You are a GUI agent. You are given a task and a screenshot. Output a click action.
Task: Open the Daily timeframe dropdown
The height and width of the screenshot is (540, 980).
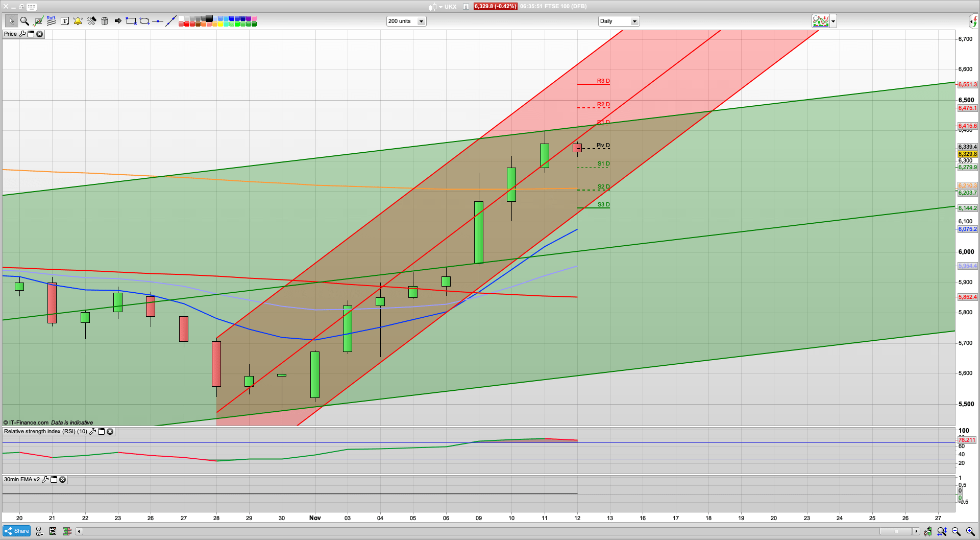click(x=634, y=21)
